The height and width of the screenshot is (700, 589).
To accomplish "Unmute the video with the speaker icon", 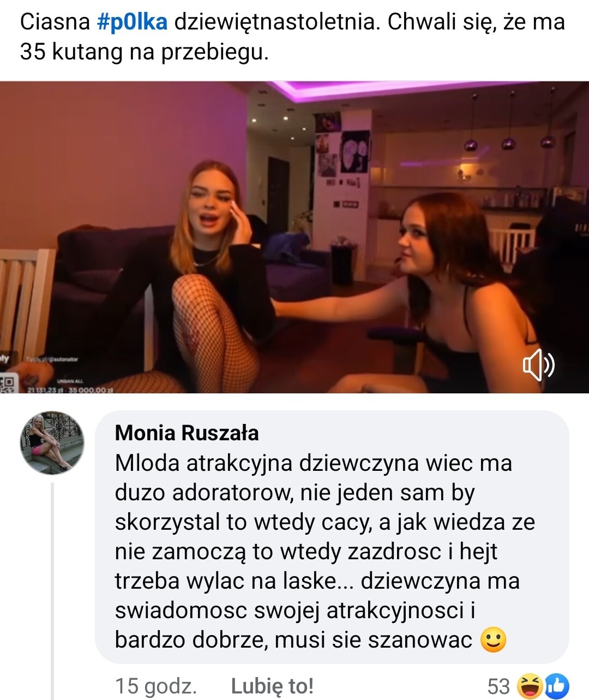I will (x=538, y=365).
